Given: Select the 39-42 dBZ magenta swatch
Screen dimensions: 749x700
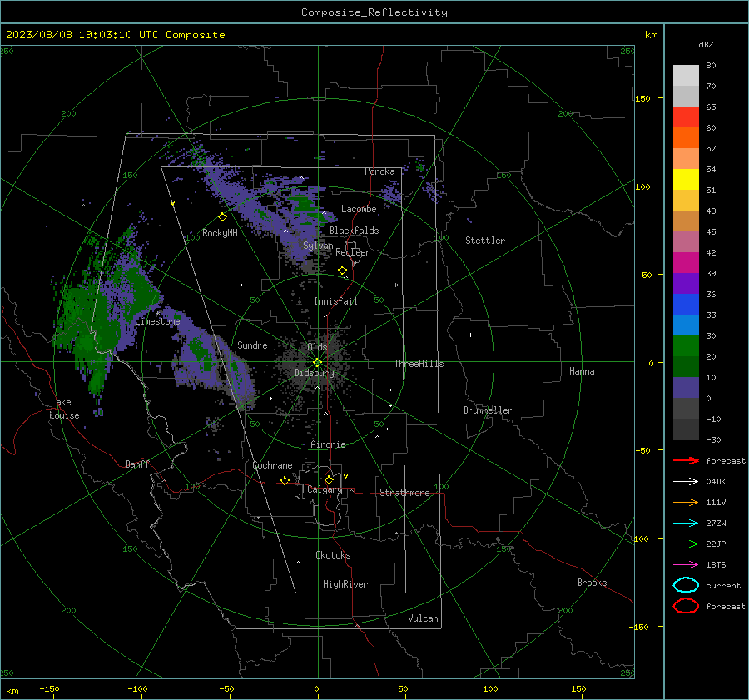Looking at the screenshot, I should tap(686, 263).
